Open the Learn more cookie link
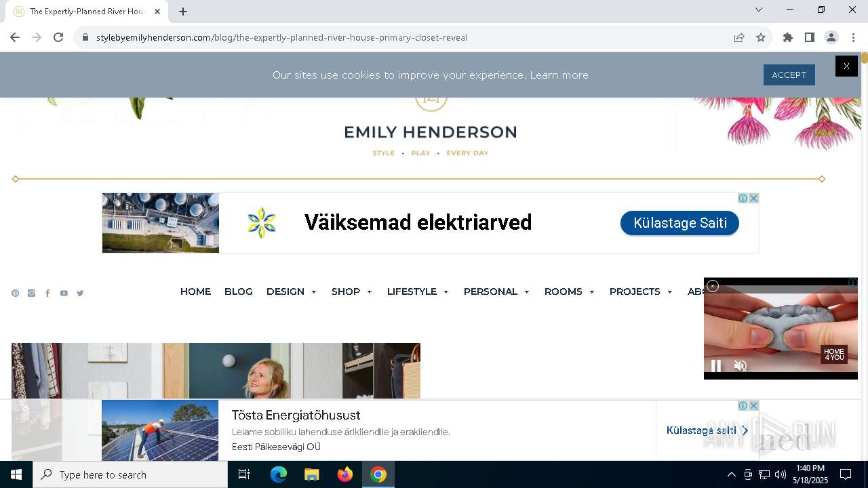The width and height of the screenshot is (868, 488). click(x=559, y=75)
